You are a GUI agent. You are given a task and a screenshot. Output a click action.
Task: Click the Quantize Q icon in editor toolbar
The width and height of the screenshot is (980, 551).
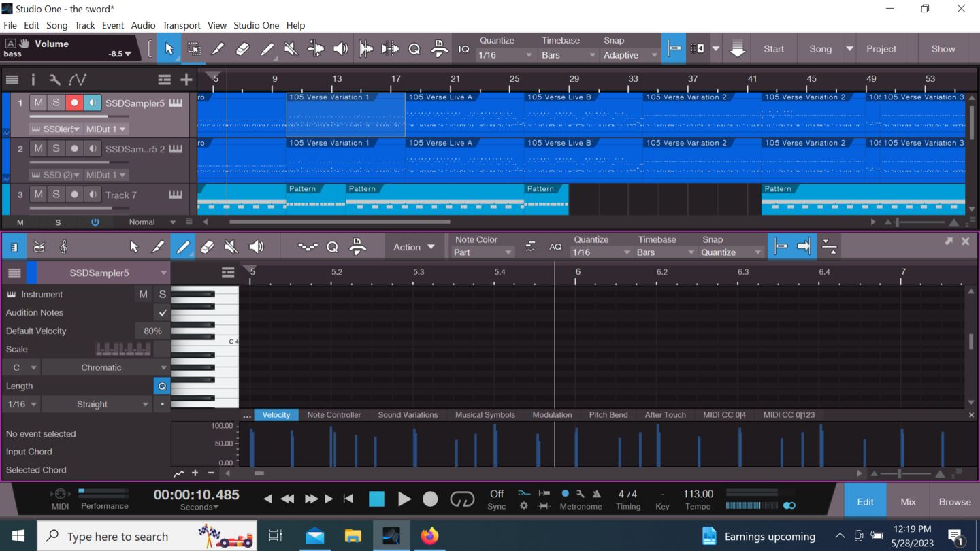coord(332,247)
